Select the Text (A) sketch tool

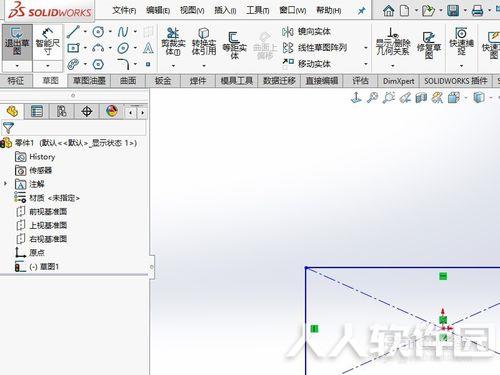pos(148,48)
